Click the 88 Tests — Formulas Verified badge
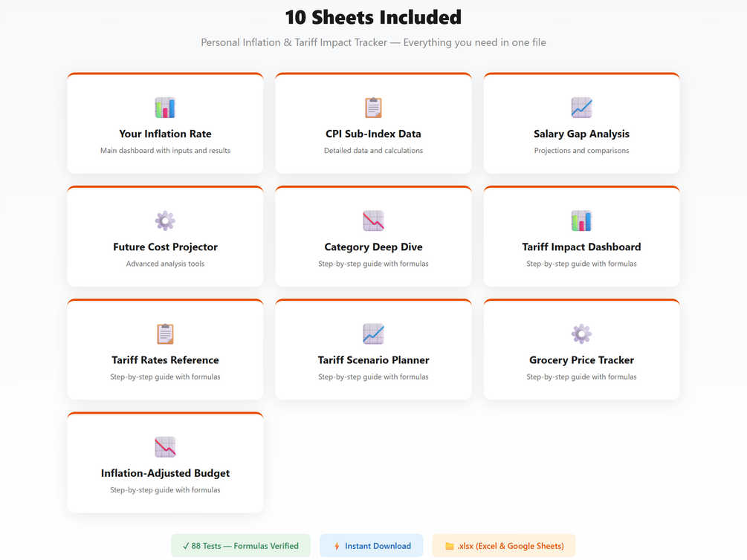This screenshot has height=560, width=747. pyautogui.click(x=240, y=546)
